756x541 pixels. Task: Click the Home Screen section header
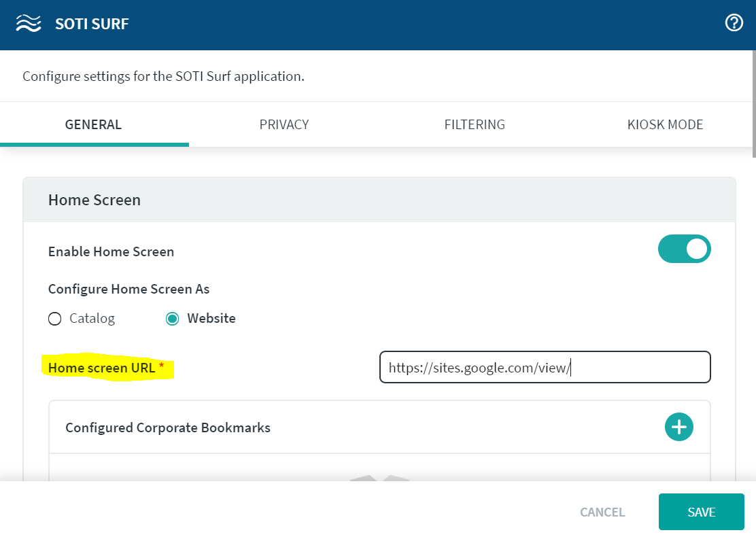pyautogui.click(x=94, y=200)
